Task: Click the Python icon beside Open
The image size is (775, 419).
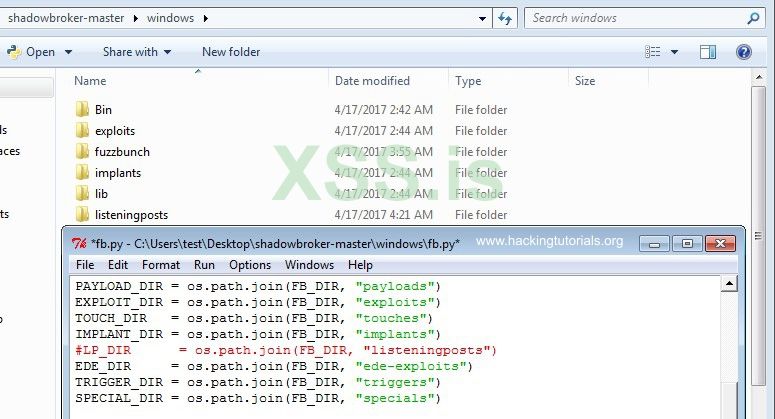Action: [x=14, y=52]
